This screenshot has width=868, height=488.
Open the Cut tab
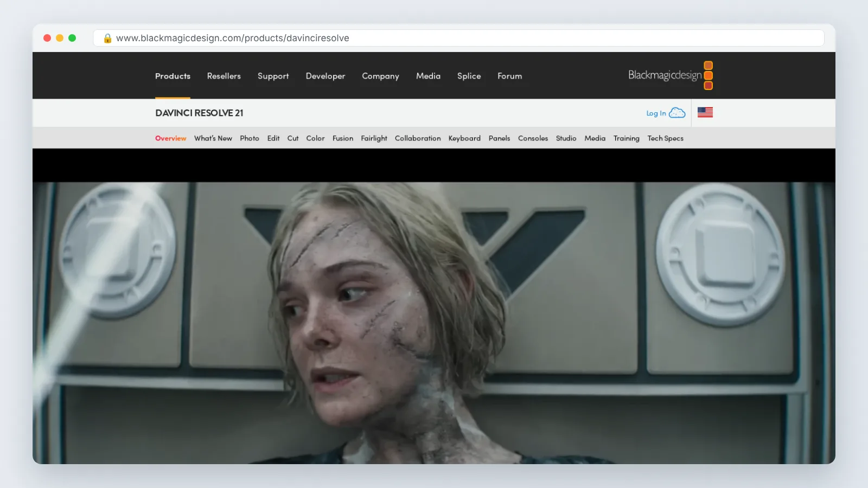point(293,138)
